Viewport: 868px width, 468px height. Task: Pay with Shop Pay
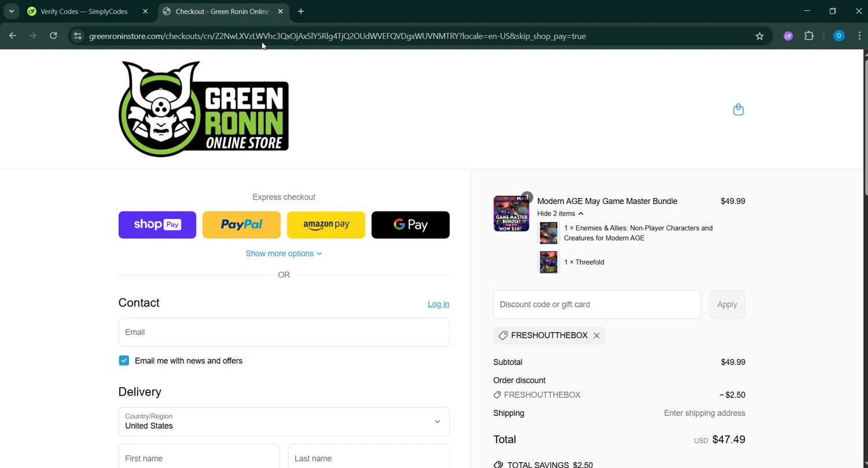pos(157,225)
